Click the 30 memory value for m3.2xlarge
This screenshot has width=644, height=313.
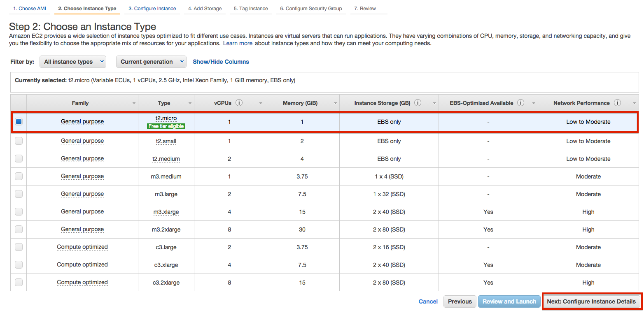pos(302,230)
